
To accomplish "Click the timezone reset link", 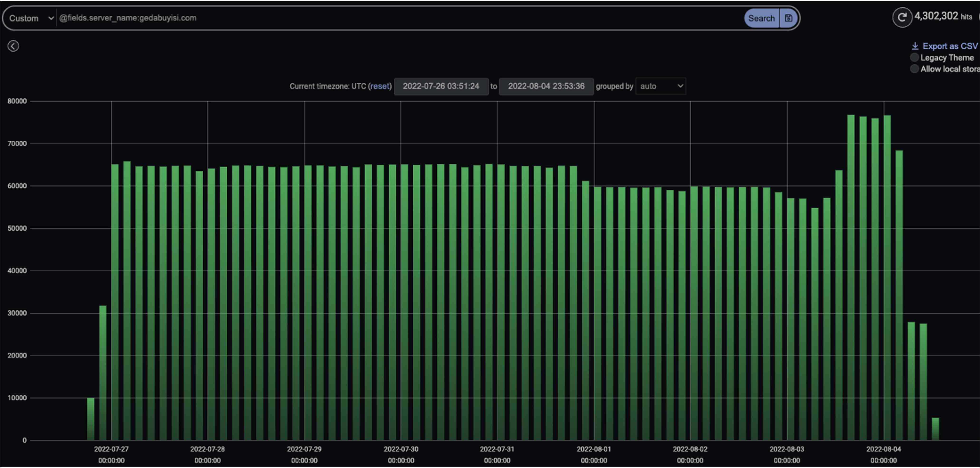I will [379, 86].
